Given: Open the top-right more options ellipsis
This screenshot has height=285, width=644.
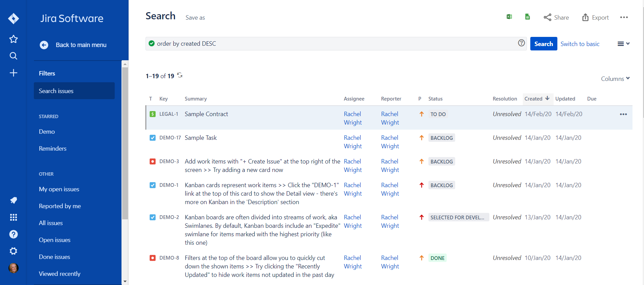Looking at the screenshot, I should coord(624,17).
